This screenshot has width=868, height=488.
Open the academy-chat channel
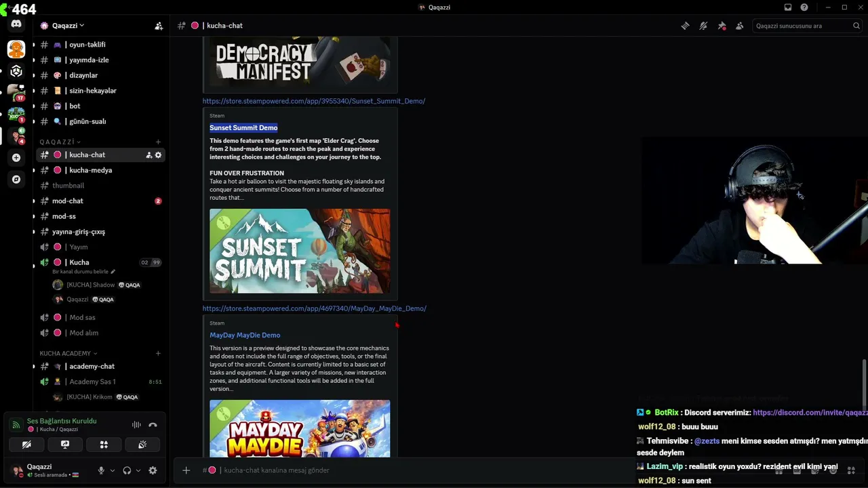click(100, 367)
